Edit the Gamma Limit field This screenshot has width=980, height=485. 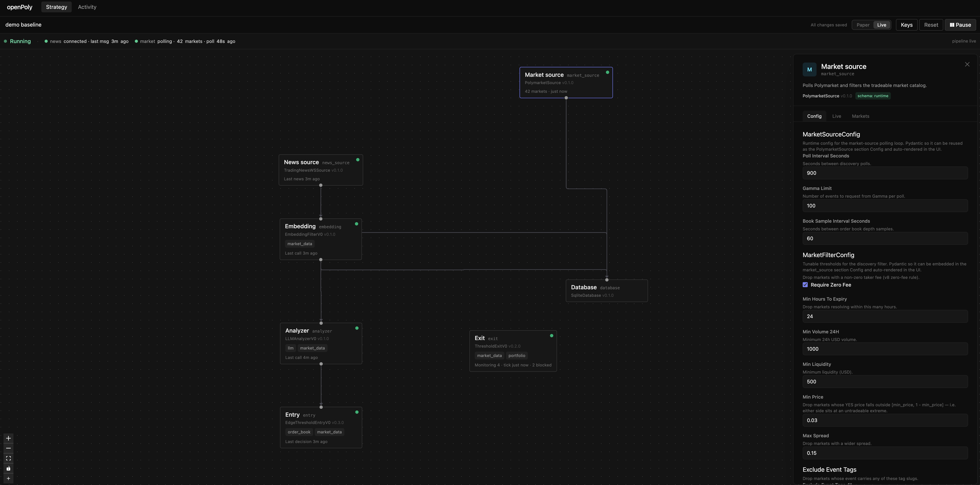tap(885, 206)
